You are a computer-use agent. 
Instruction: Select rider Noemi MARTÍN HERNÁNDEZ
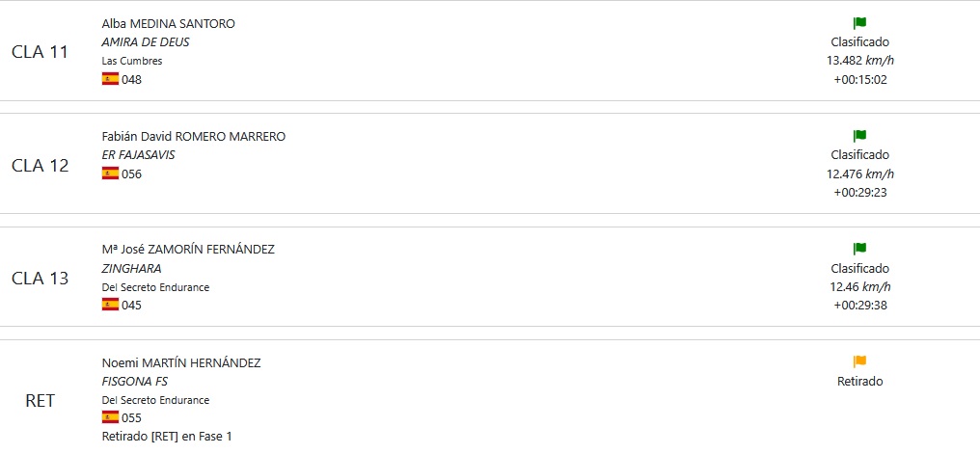181,362
